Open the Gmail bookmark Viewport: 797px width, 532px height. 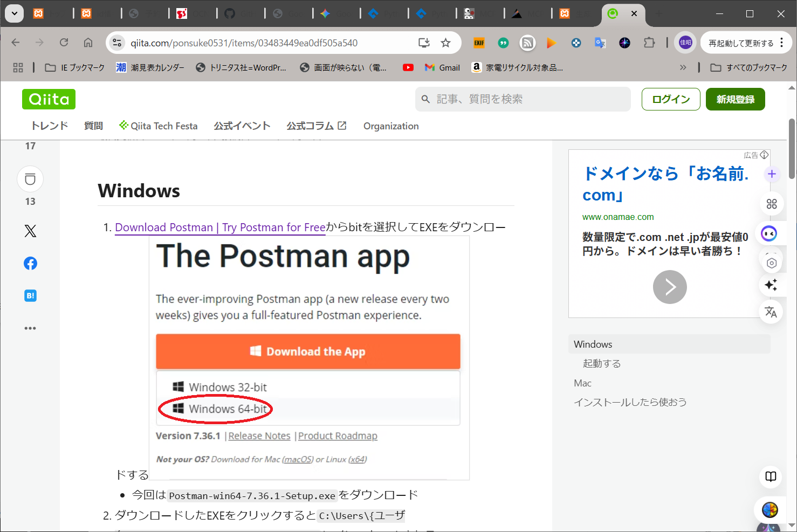point(442,67)
